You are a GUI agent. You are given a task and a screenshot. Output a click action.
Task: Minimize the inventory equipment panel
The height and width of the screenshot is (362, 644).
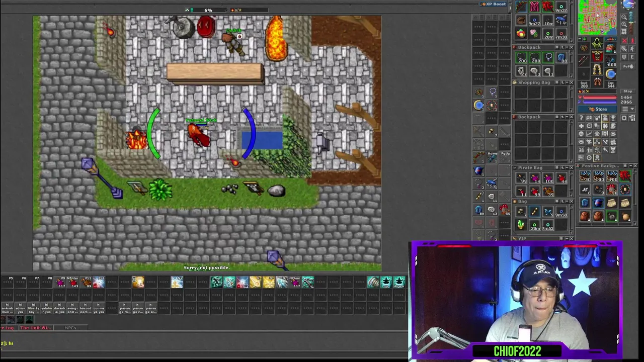pos(580,39)
